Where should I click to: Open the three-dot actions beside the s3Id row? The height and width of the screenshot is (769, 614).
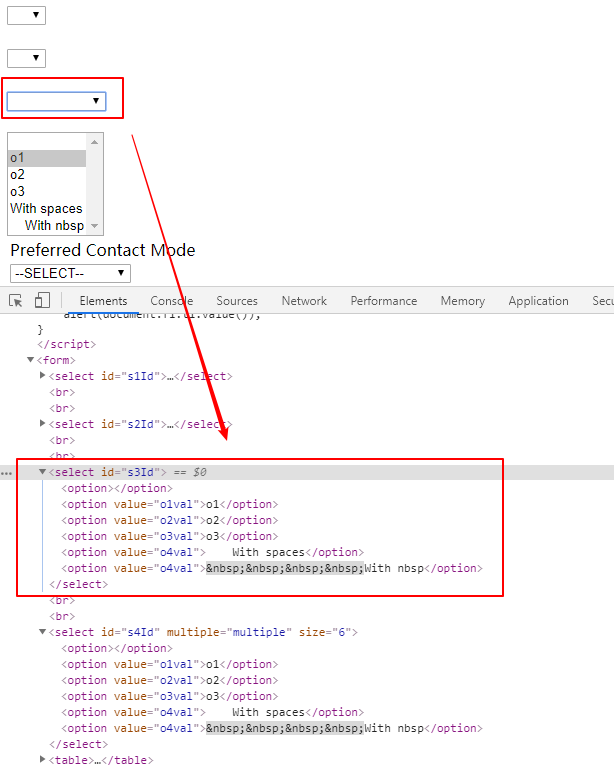click(6, 473)
